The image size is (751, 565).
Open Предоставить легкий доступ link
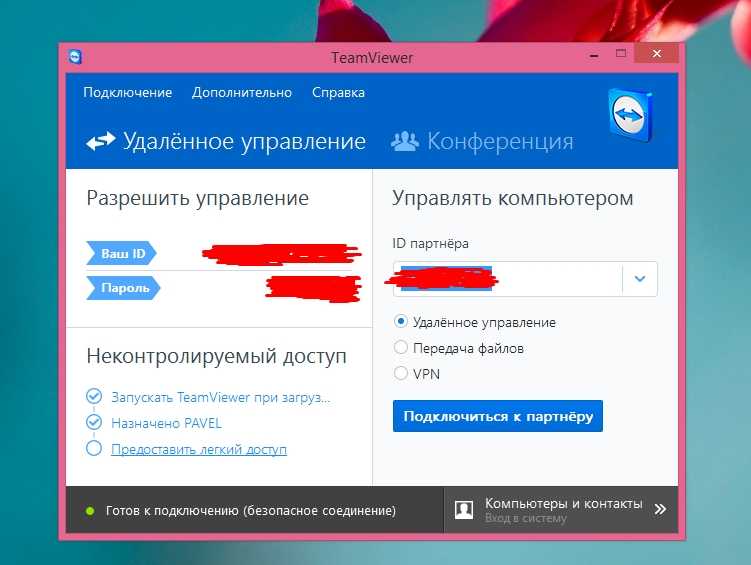(199, 449)
